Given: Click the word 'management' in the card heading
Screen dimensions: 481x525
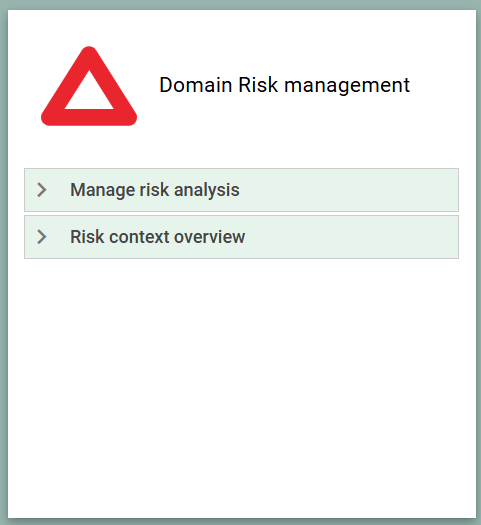Looking at the screenshot, I should 347,86.
